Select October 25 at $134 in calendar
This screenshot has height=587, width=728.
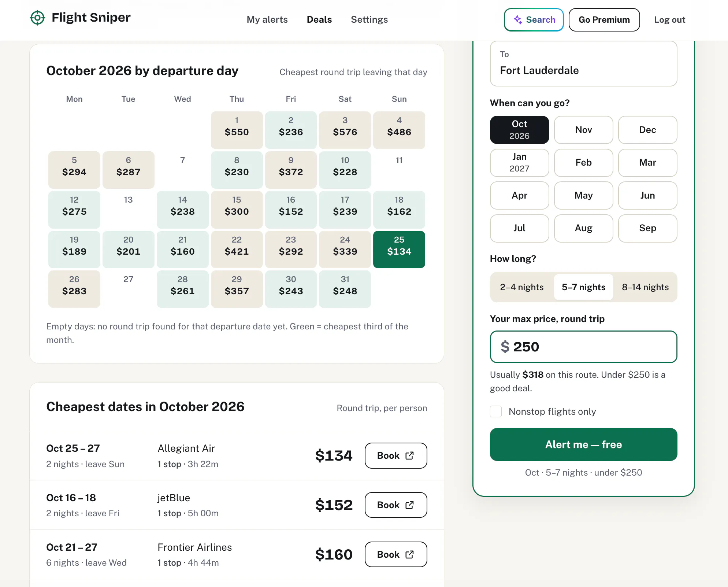point(399,250)
